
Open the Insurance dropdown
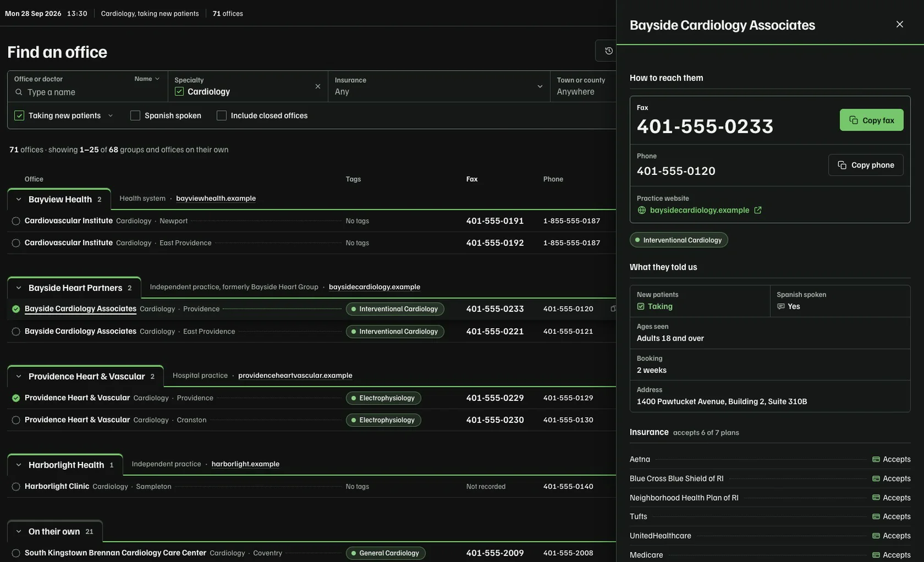[x=438, y=86]
